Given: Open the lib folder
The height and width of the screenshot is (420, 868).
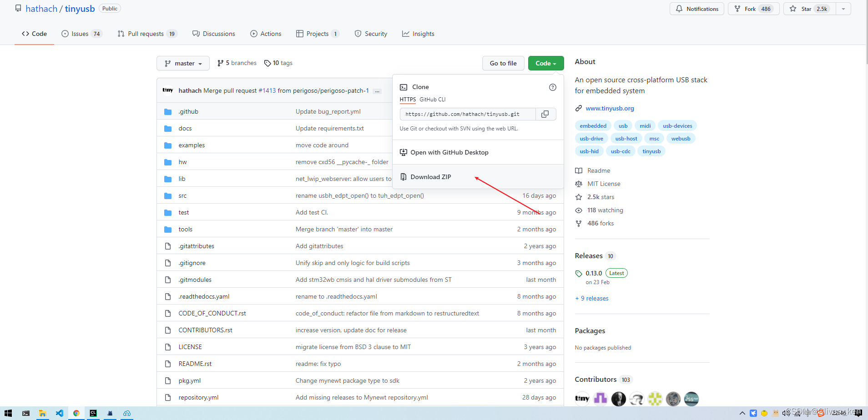Looking at the screenshot, I should point(182,179).
